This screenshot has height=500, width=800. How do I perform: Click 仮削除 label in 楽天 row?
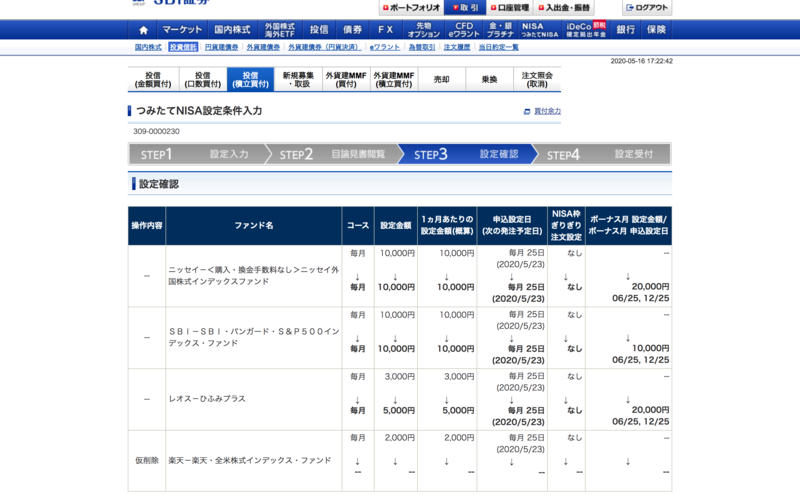(x=146, y=460)
